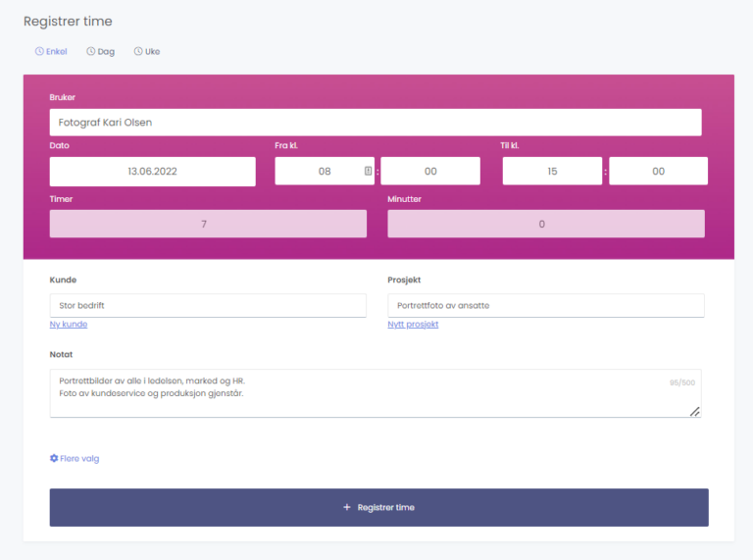Click the clock icon beside Dag

pos(90,51)
